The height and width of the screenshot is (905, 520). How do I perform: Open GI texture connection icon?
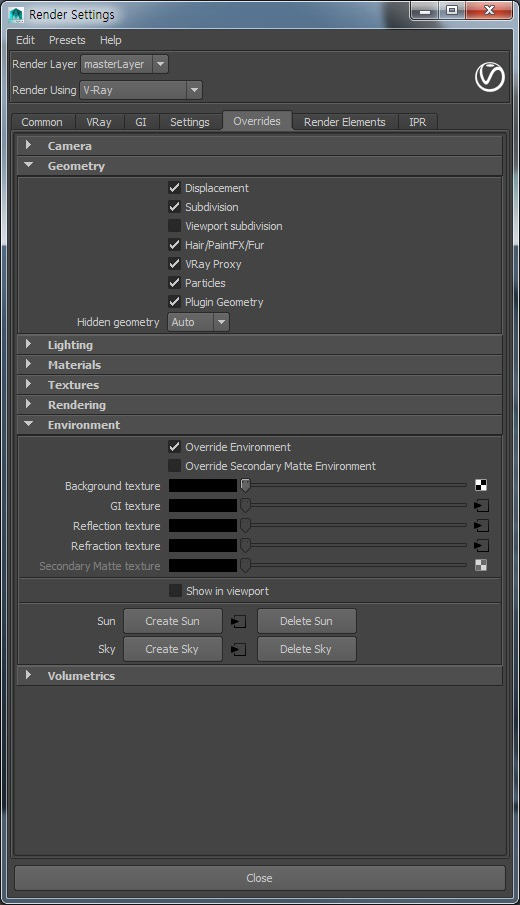coord(481,506)
